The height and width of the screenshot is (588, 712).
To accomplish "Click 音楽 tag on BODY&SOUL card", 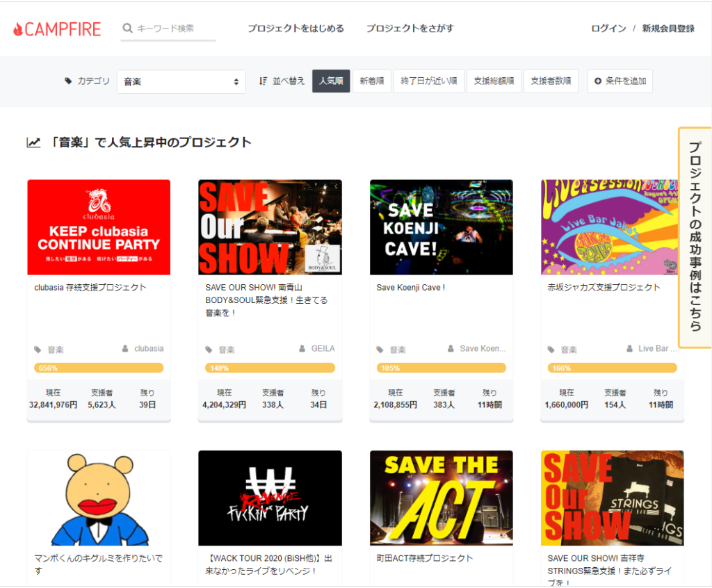I will [227, 350].
